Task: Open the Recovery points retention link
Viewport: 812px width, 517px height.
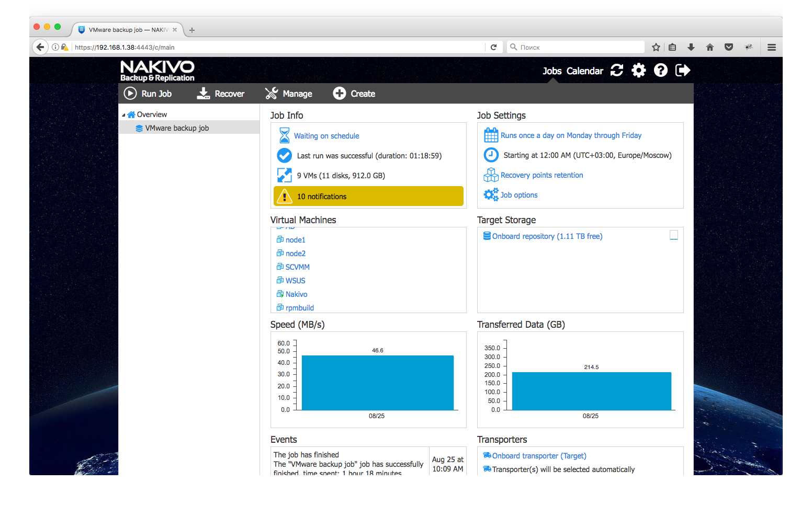Action: 542,175
